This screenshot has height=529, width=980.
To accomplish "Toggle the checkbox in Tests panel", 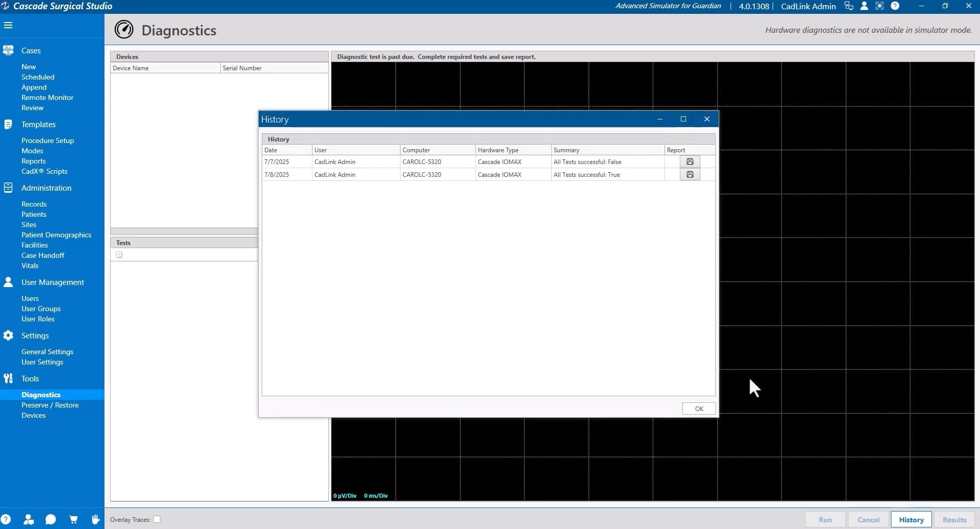I will pos(119,255).
